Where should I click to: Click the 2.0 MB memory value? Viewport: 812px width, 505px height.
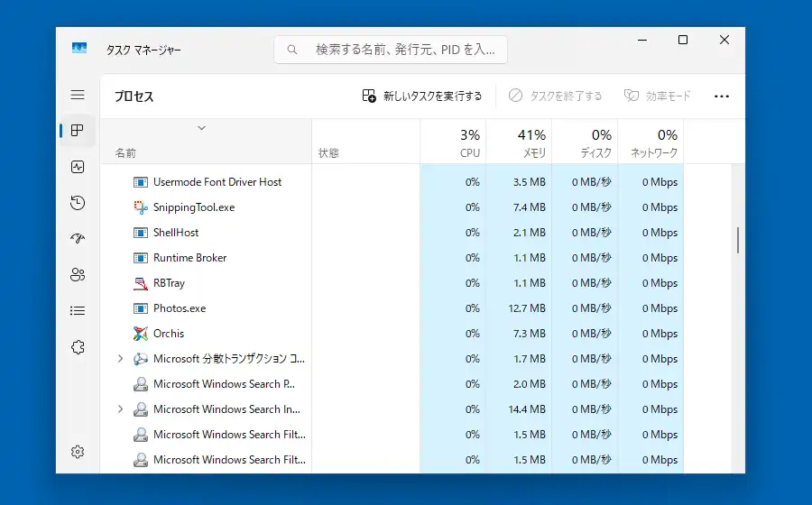[x=530, y=384]
